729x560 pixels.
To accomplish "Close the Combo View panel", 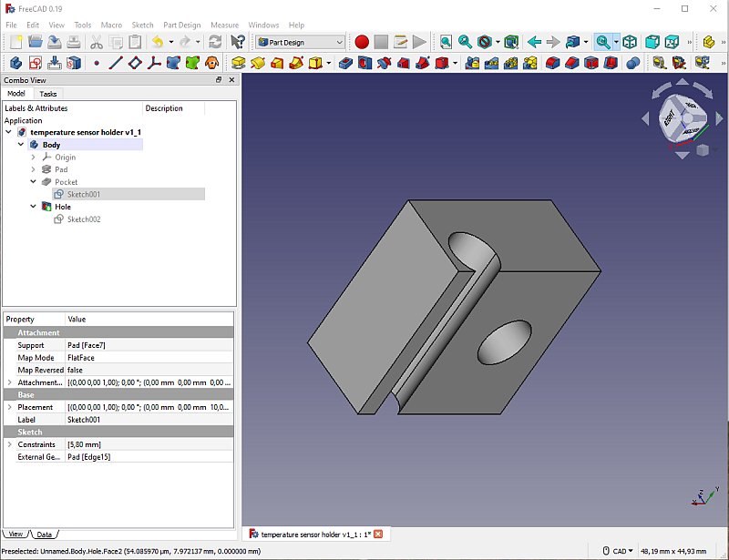I will [231, 80].
